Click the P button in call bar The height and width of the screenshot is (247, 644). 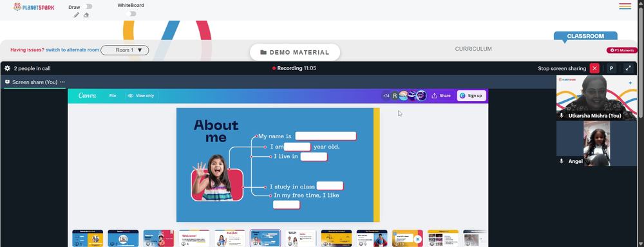coord(612,69)
